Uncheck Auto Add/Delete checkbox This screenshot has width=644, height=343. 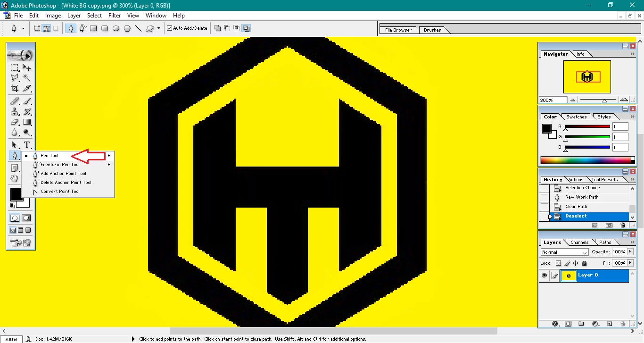[170, 28]
